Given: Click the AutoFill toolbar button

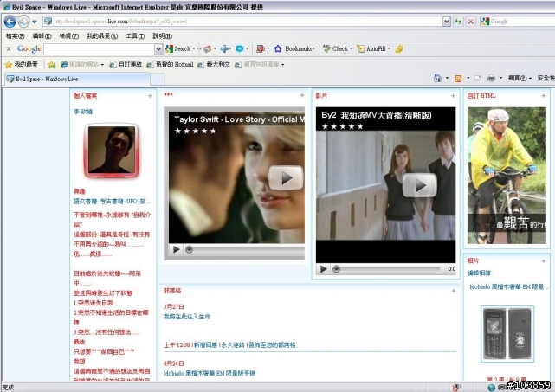Looking at the screenshot, I should pyautogui.click(x=371, y=48).
